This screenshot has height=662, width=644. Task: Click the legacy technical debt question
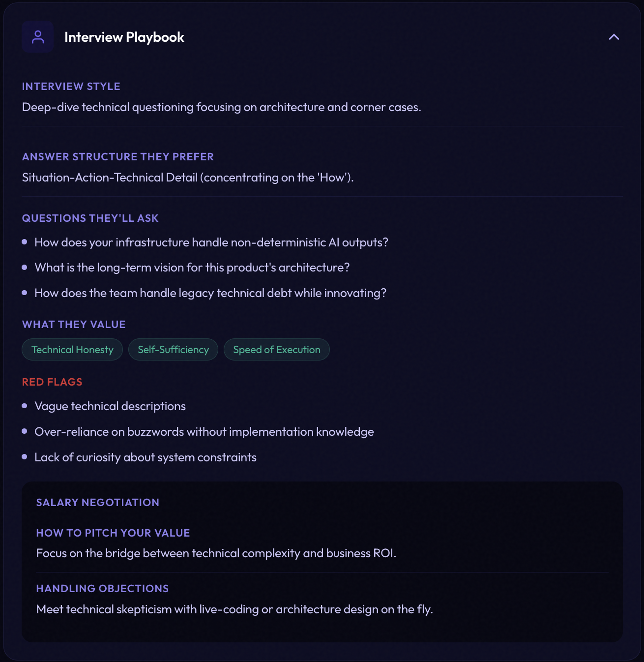(x=210, y=293)
